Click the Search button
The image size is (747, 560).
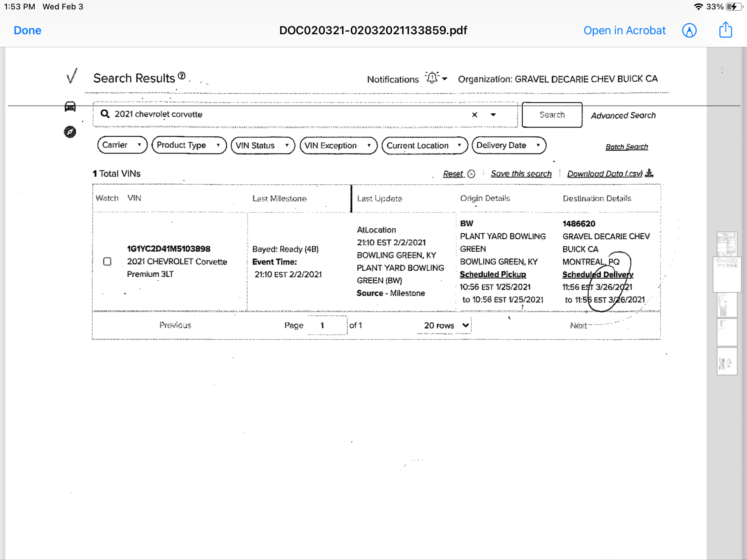point(552,115)
